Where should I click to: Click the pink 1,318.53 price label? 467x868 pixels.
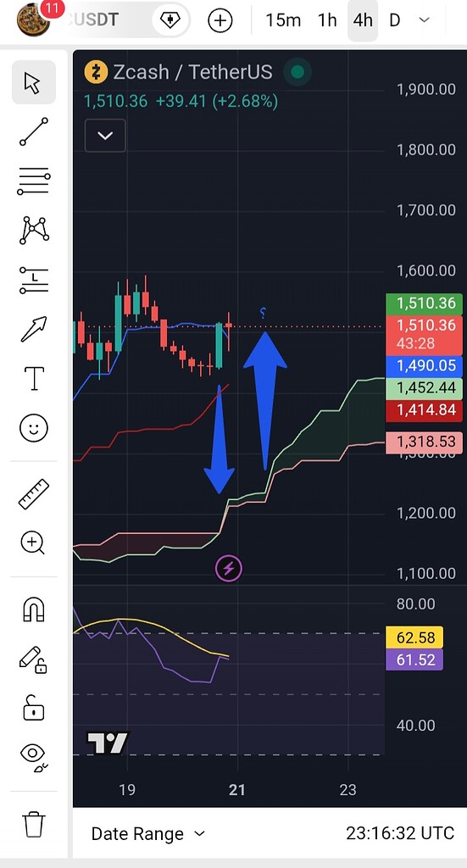click(x=424, y=442)
